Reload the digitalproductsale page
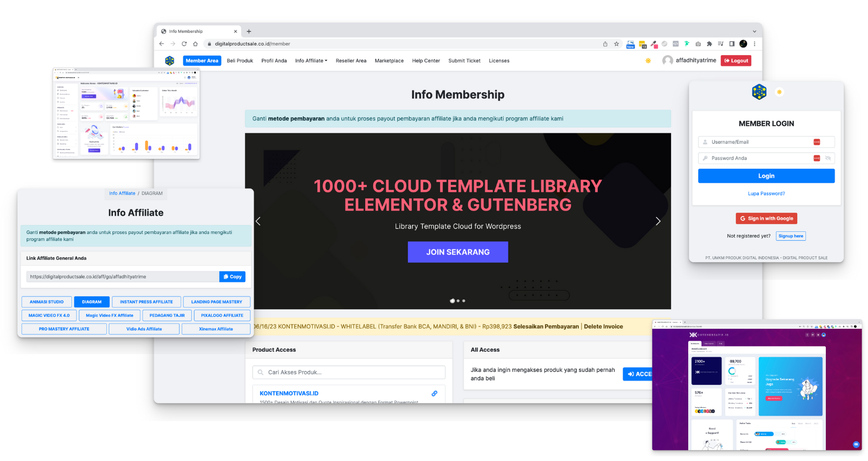The image size is (868, 461). tap(184, 44)
